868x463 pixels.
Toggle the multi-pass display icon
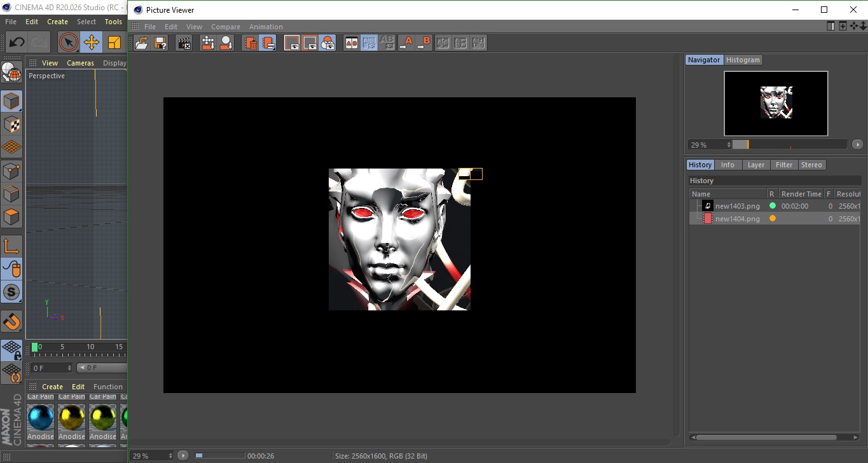tap(327, 43)
